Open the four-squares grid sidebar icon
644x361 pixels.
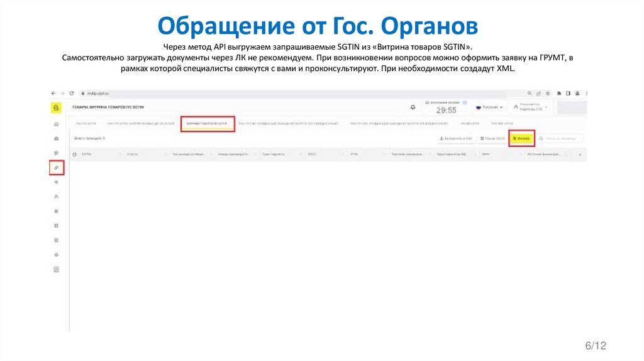56,226
